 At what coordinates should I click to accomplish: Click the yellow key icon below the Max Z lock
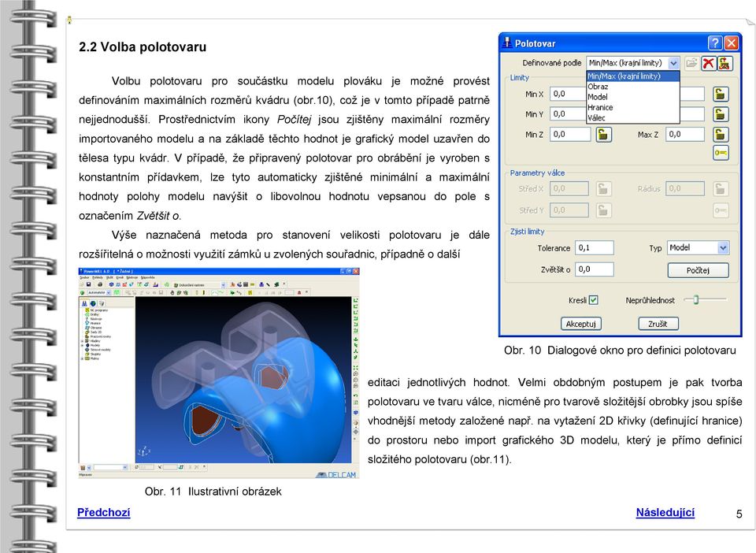pos(721,154)
